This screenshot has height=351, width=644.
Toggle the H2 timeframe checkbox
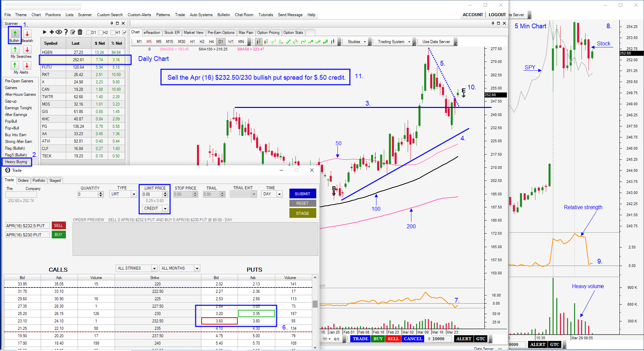pos(100,33)
